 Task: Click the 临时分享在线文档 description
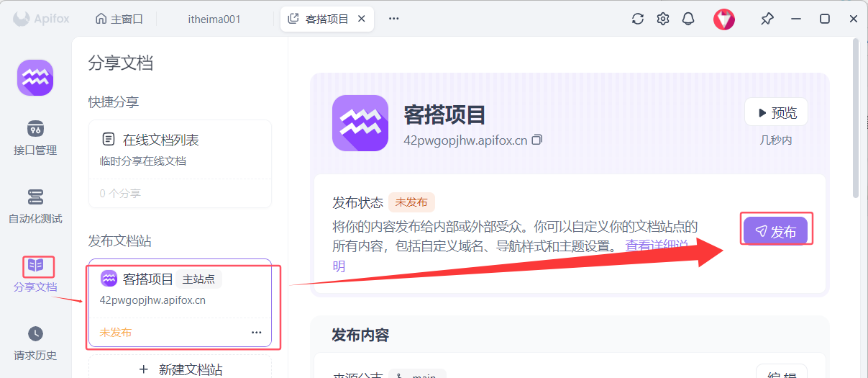(x=143, y=161)
